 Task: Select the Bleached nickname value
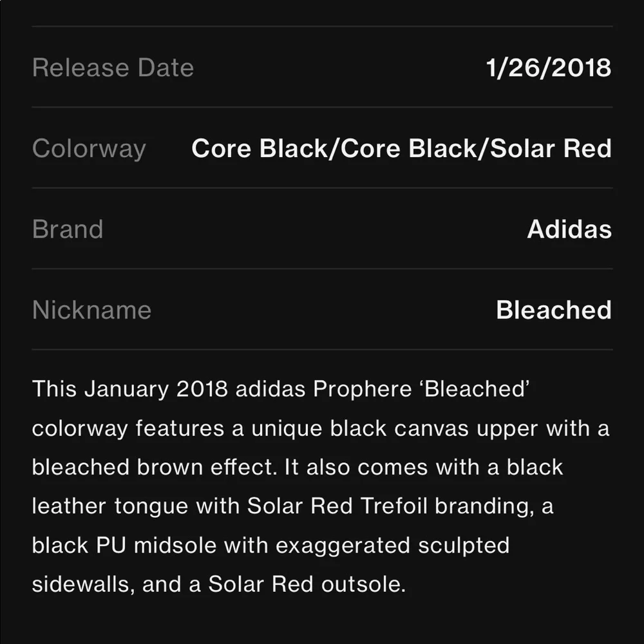(x=553, y=310)
